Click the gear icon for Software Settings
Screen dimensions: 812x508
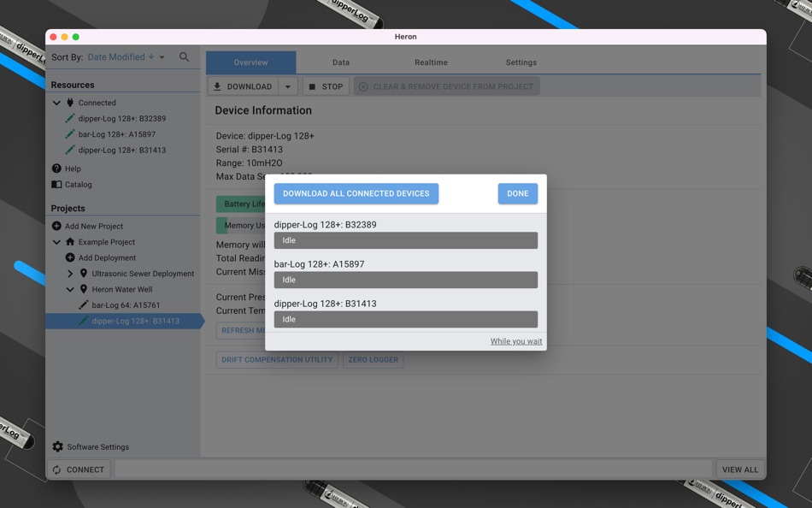pos(57,446)
